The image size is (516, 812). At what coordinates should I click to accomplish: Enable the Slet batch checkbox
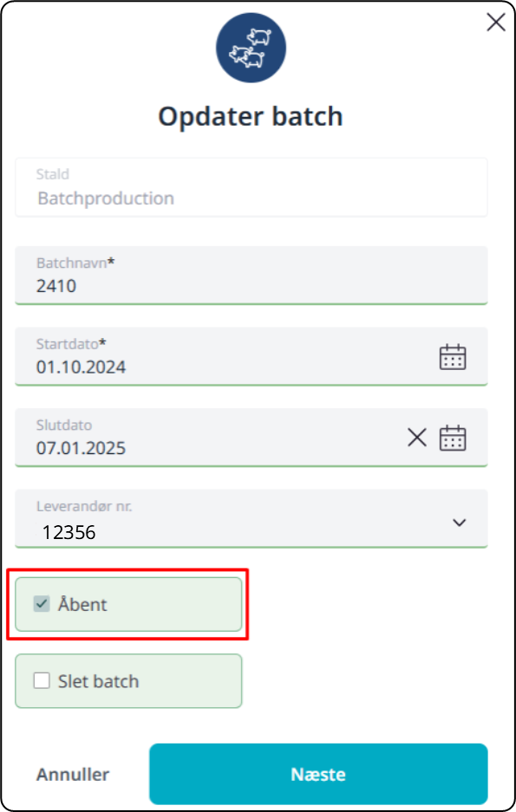[42, 680]
